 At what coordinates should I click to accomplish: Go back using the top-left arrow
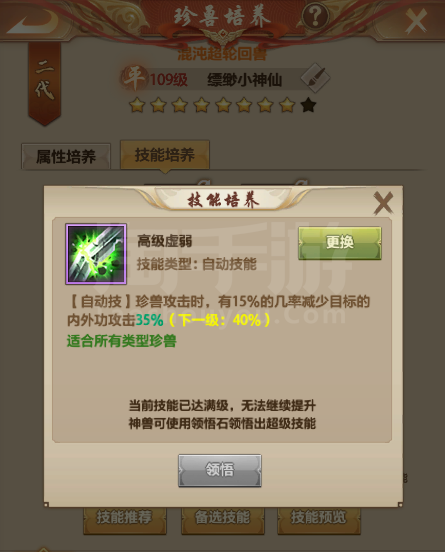coord(33,21)
